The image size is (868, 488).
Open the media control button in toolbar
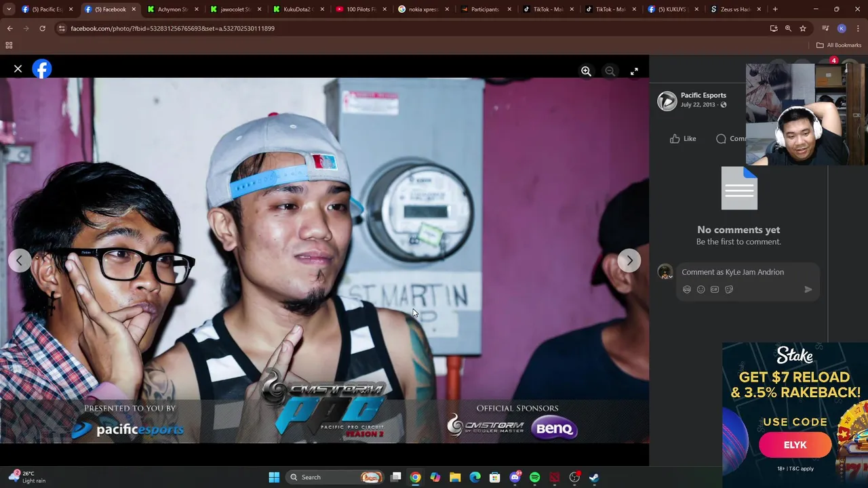[x=825, y=28]
